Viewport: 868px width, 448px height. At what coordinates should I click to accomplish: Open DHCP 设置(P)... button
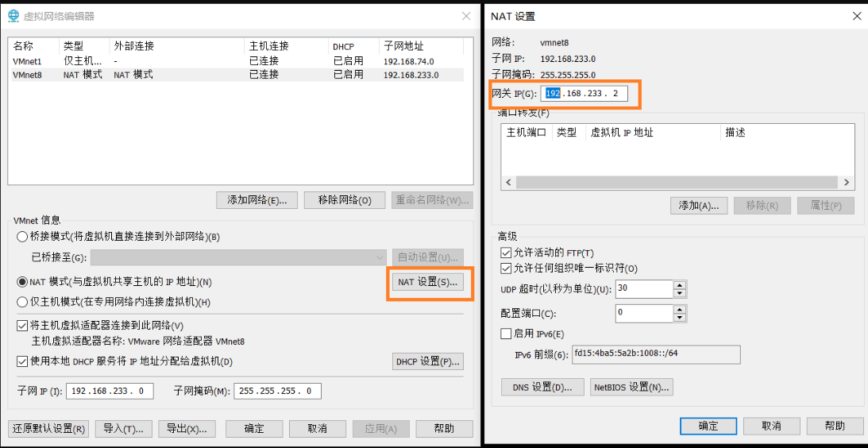coord(428,361)
